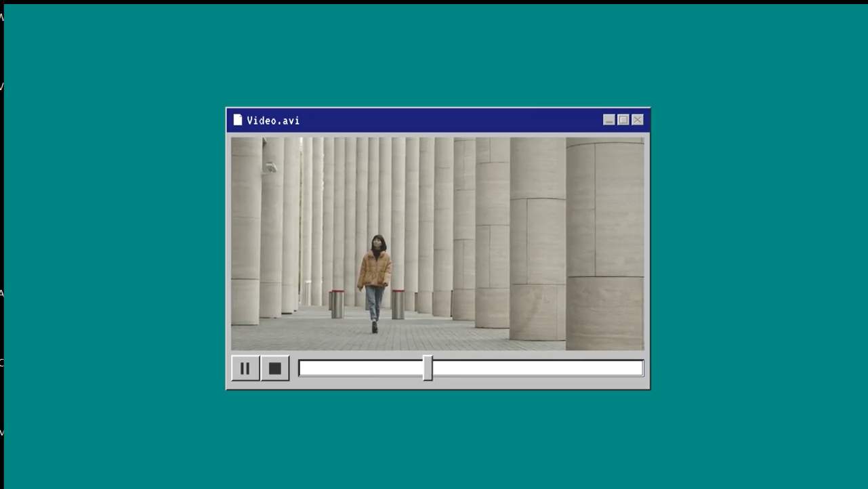
Task: Minimize the Video.avi window
Action: pos(608,120)
